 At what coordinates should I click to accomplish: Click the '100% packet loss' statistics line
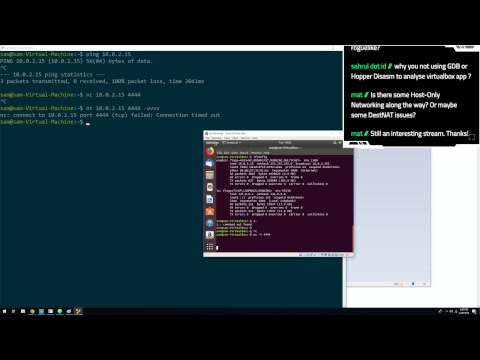(x=102, y=81)
